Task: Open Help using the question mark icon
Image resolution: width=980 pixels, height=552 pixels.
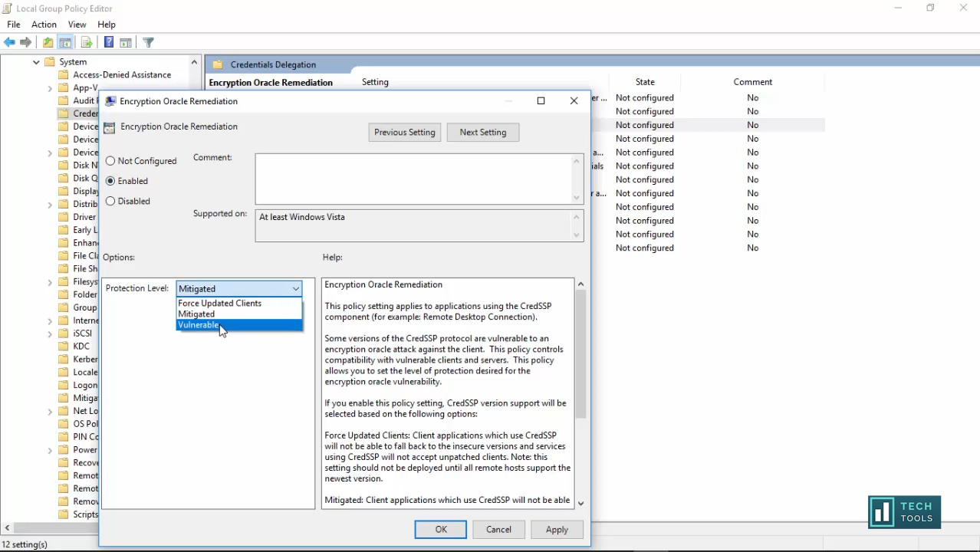Action: point(110,42)
